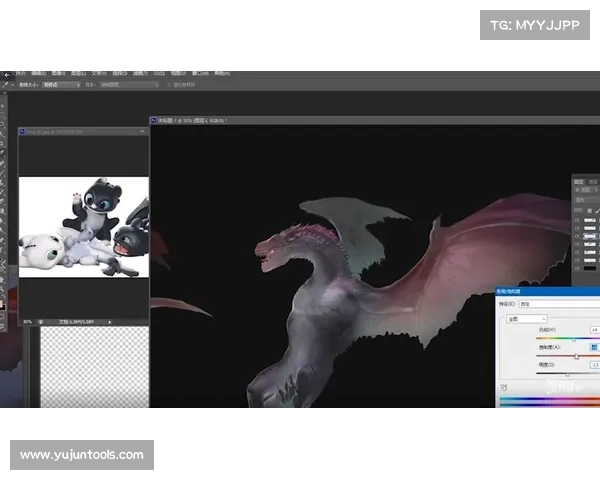Viewport: 600px width, 480px height.
Task: Open the 3D(D) menu
Action: point(159,73)
